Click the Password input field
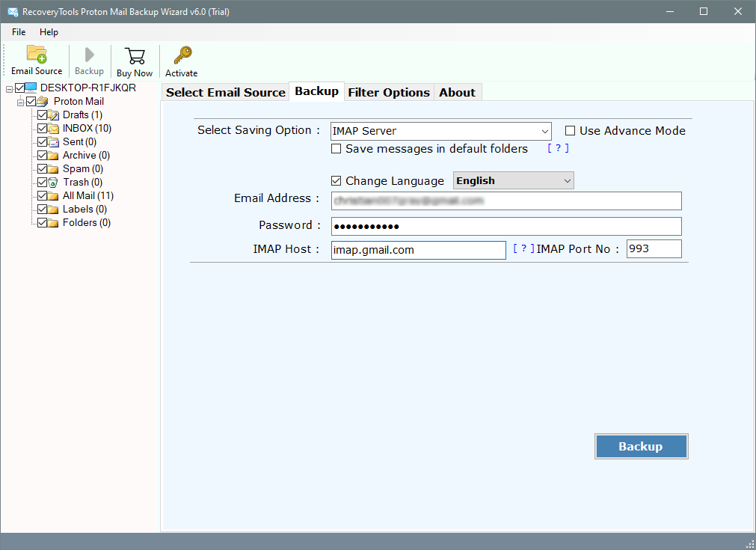 pyautogui.click(x=506, y=226)
